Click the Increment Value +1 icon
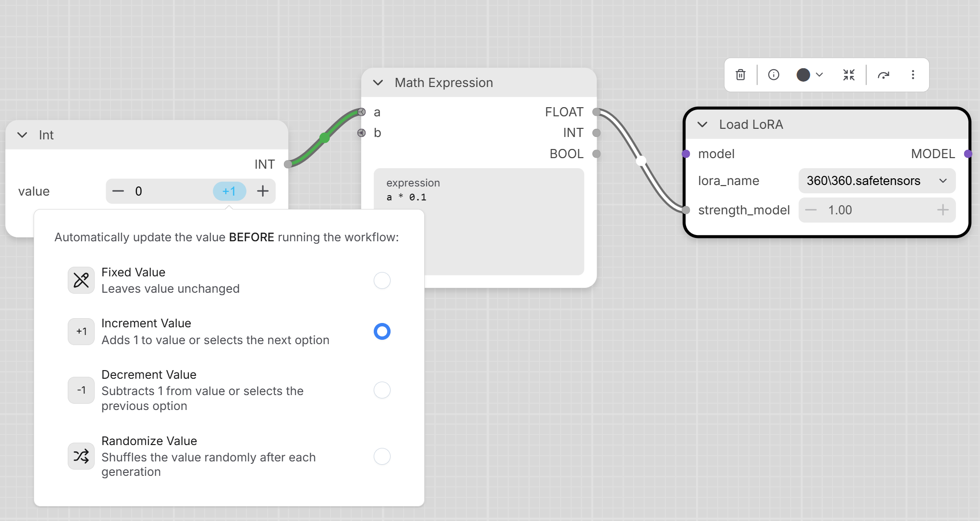 [81, 331]
